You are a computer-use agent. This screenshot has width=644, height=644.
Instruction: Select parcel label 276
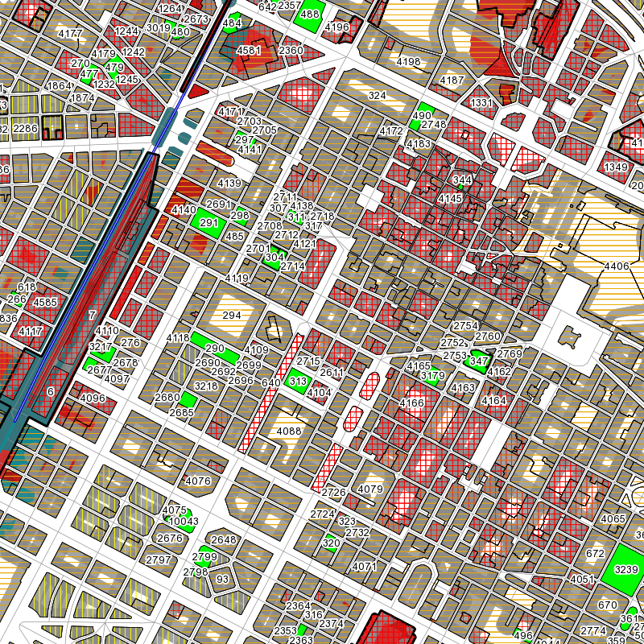point(130,343)
